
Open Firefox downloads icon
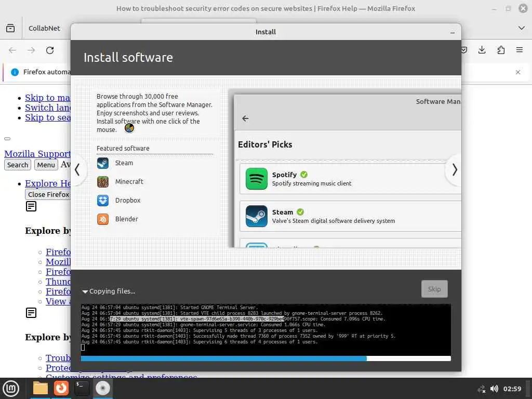pyautogui.click(x=482, y=50)
